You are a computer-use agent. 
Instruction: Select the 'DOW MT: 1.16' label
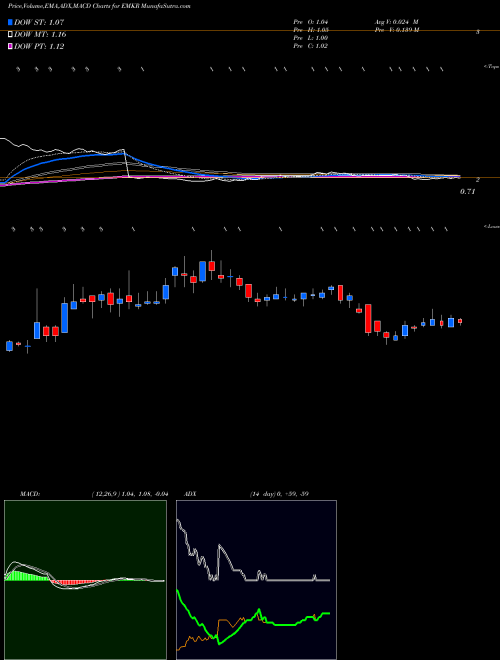40,35
